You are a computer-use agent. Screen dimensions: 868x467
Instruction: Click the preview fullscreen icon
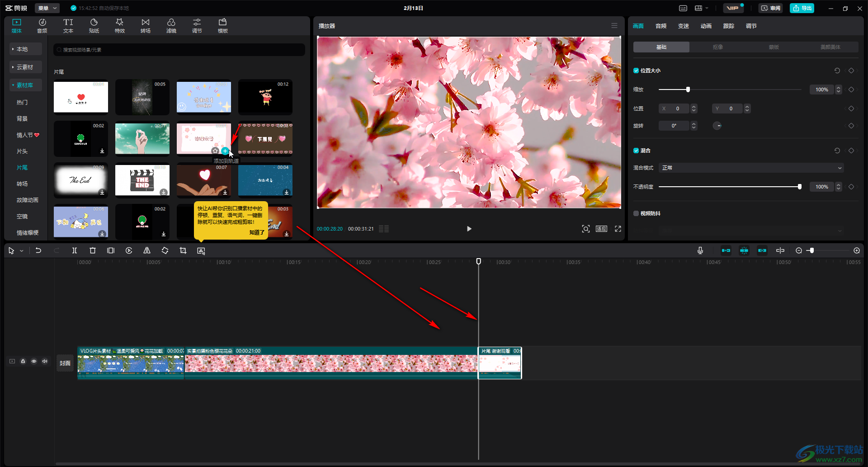click(x=618, y=229)
